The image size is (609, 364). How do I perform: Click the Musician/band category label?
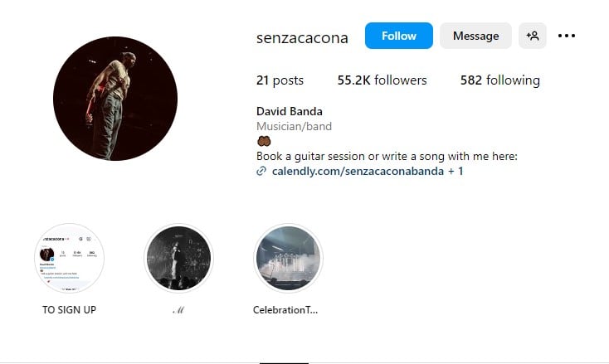point(295,126)
